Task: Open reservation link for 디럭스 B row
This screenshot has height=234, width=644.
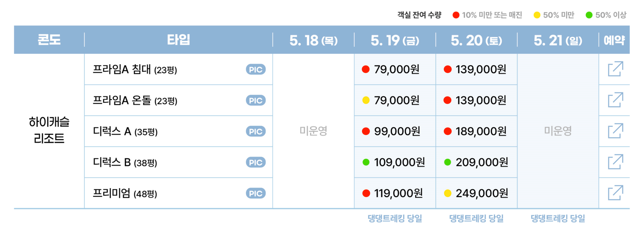Action: click(615, 162)
